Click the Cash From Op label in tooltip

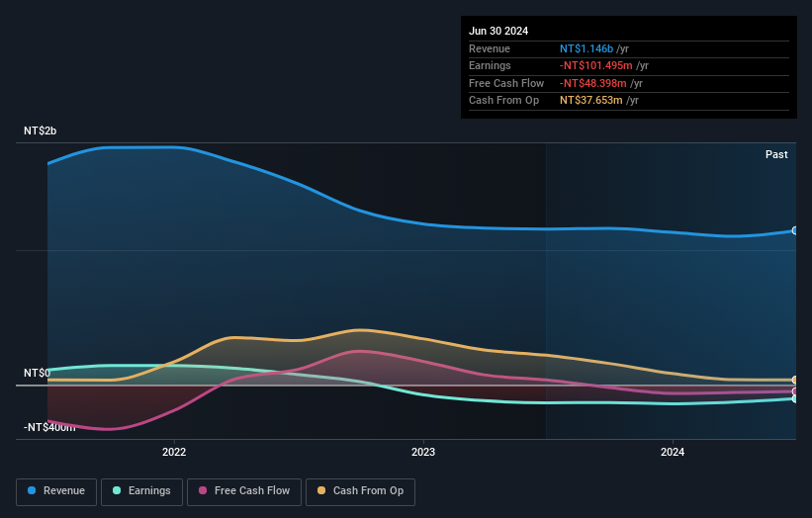coord(503,101)
